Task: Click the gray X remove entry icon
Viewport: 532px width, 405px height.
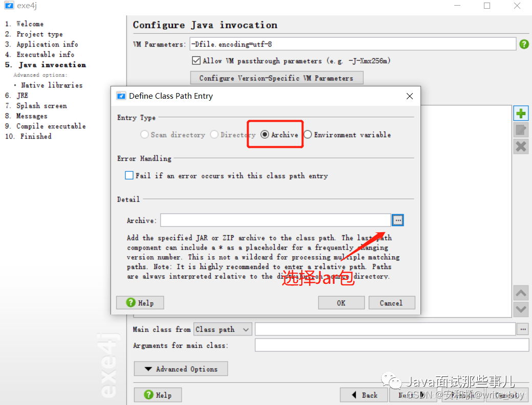Action: (521, 147)
